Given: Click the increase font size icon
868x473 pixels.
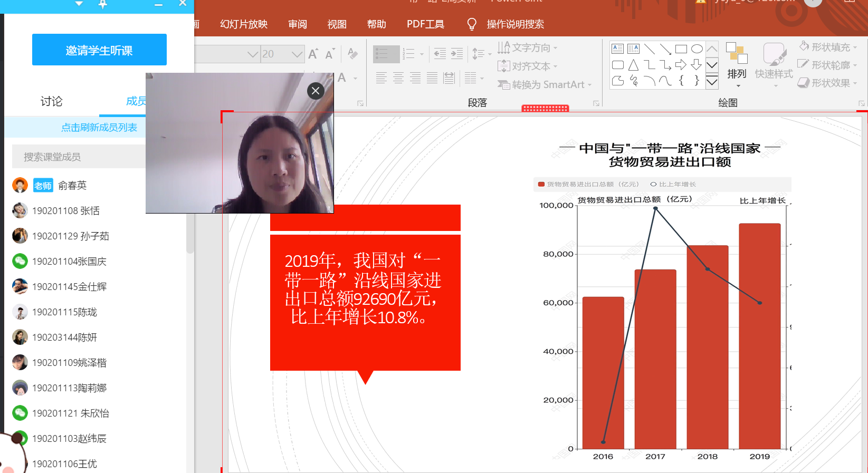Looking at the screenshot, I should click(313, 54).
